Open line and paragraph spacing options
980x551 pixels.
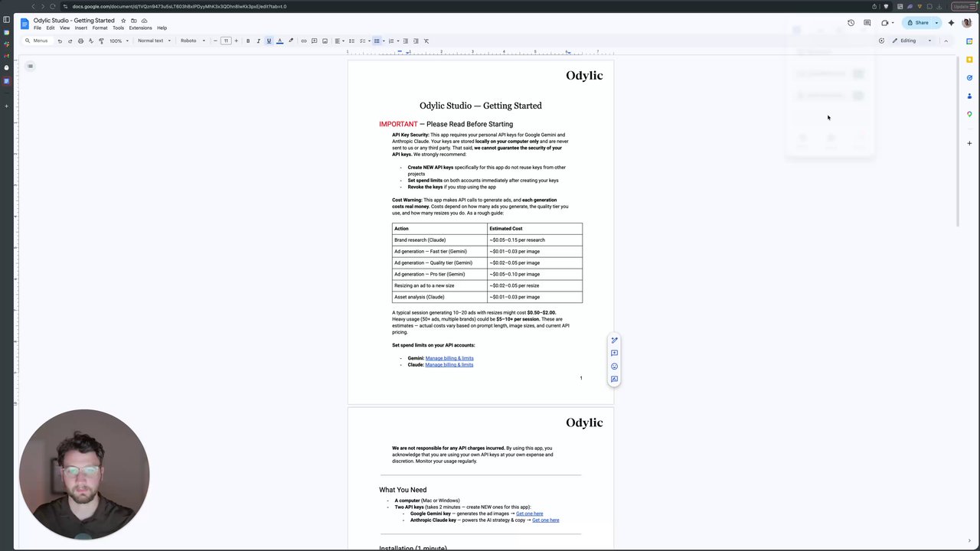tap(351, 41)
